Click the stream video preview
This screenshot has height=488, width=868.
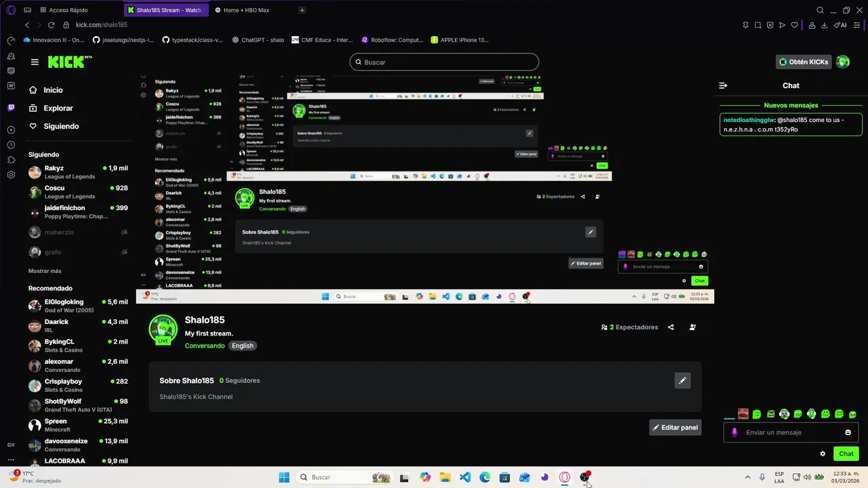(x=425, y=188)
